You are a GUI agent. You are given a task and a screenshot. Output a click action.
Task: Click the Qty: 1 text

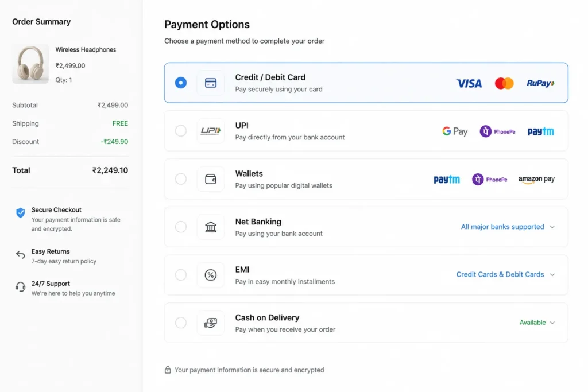(x=64, y=80)
